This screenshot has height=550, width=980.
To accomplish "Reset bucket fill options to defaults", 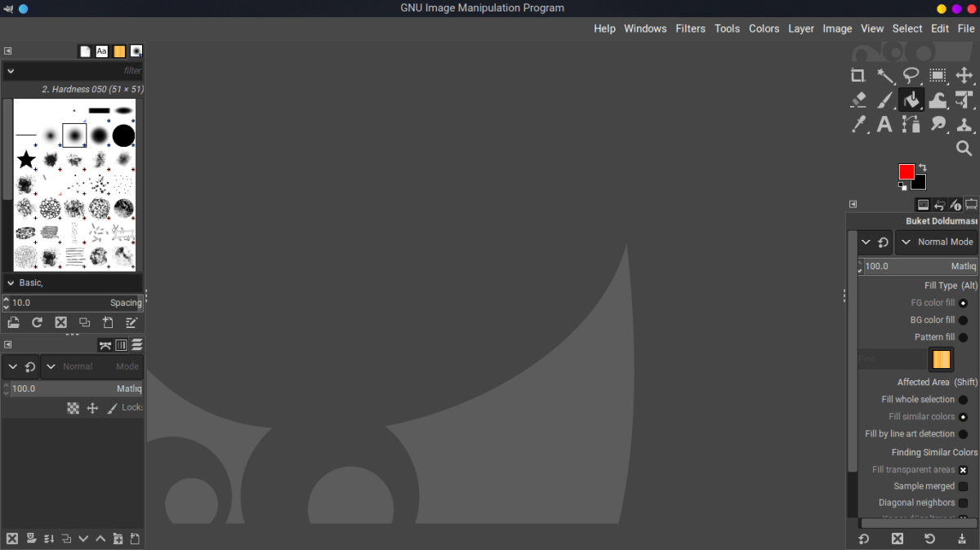I will point(929,539).
